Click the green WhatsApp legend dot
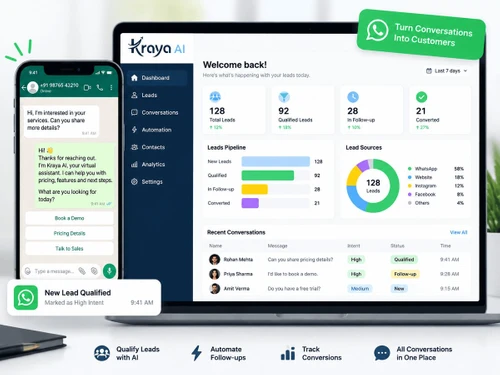 coord(410,169)
